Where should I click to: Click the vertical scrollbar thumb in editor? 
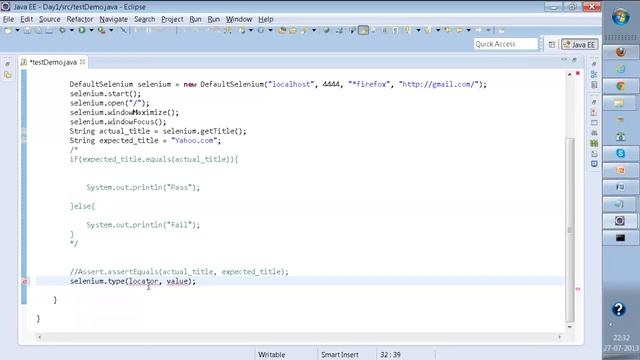click(x=570, y=230)
